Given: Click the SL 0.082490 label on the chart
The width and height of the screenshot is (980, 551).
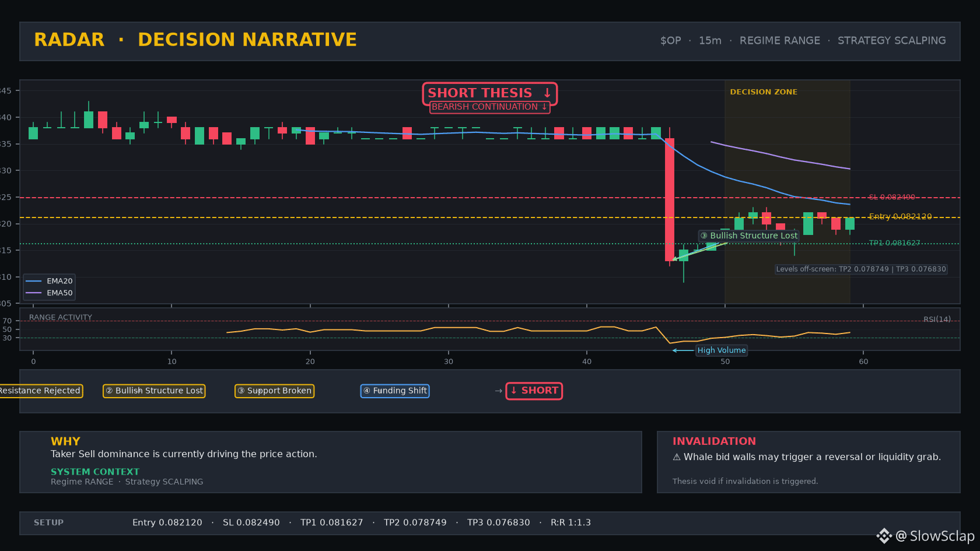Looking at the screenshot, I should pyautogui.click(x=892, y=197).
